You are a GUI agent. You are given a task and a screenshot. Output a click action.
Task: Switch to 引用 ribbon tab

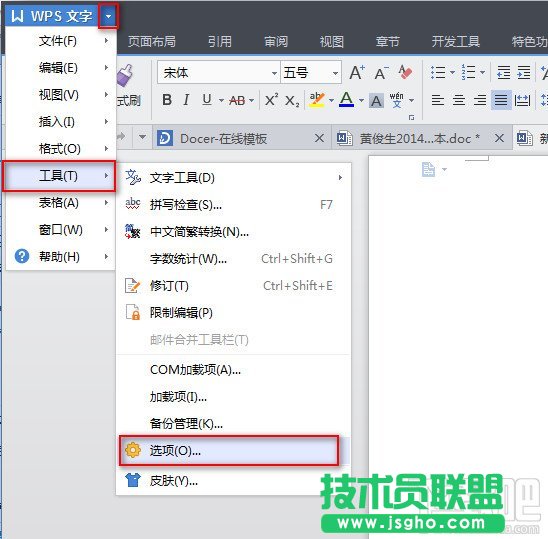[220, 42]
